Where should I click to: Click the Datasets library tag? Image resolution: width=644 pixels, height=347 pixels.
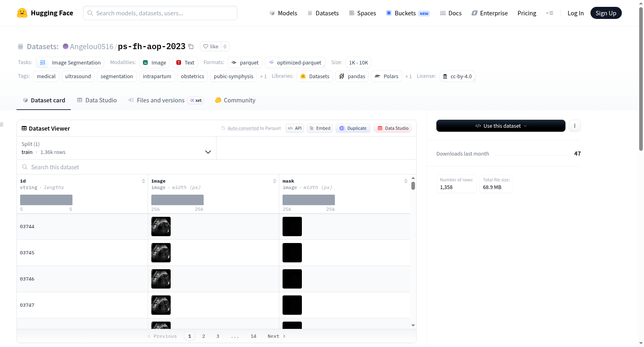tap(315, 76)
